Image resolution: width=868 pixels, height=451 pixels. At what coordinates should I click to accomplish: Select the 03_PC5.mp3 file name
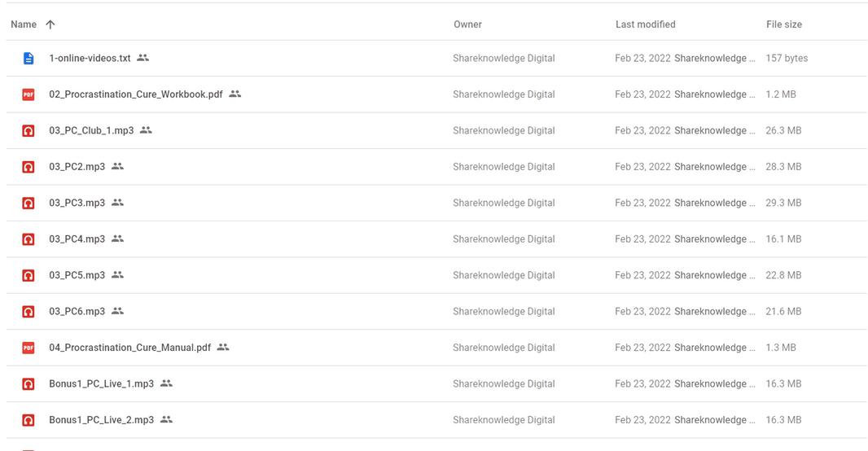(x=77, y=275)
